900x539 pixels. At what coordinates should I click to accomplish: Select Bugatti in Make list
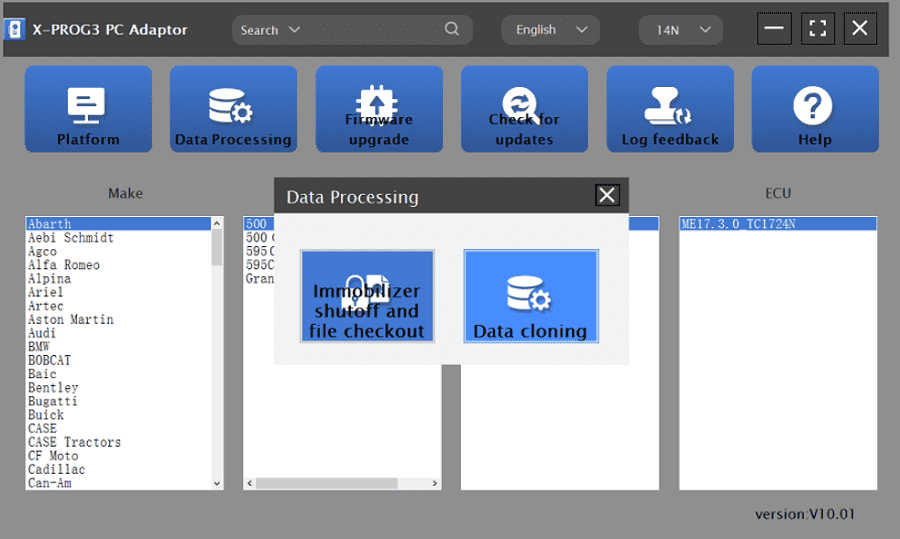pos(118,401)
